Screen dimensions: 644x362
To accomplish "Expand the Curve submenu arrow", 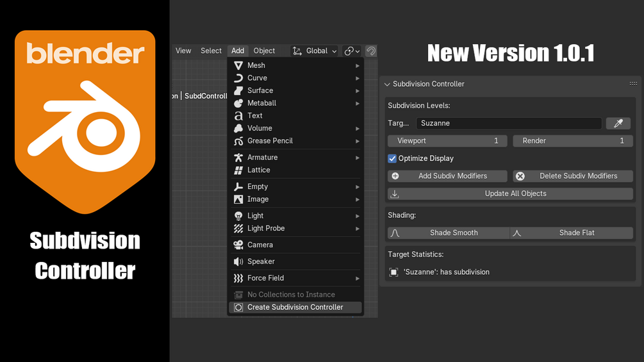I will (x=358, y=78).
